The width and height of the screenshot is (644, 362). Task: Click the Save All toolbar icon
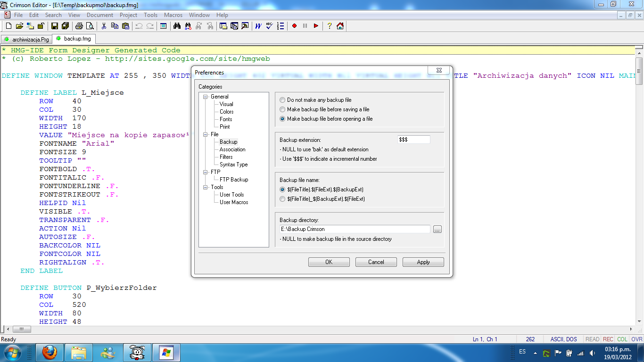click(66, 26)
